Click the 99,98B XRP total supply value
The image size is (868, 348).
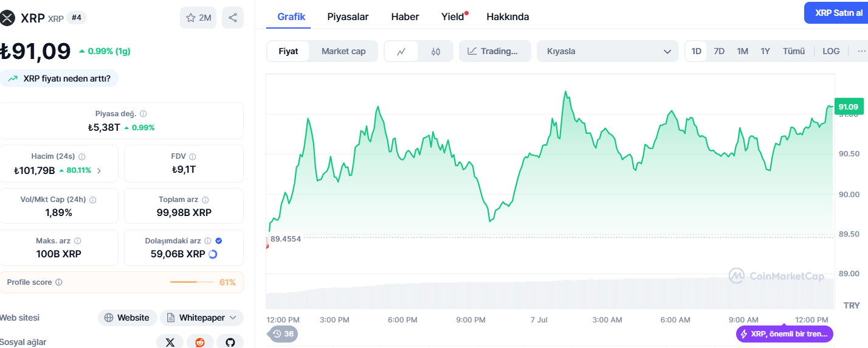click(x=184, y=212)
